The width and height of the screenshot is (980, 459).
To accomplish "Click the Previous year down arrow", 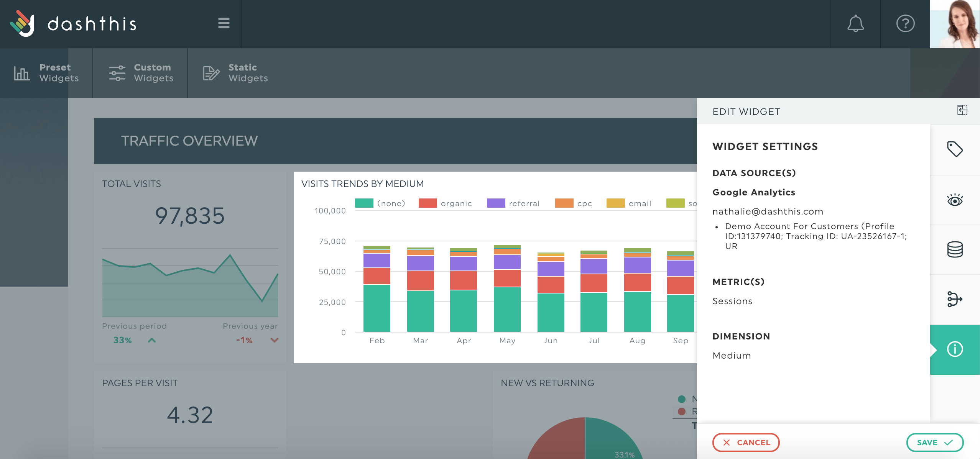I will pos(274,340).
